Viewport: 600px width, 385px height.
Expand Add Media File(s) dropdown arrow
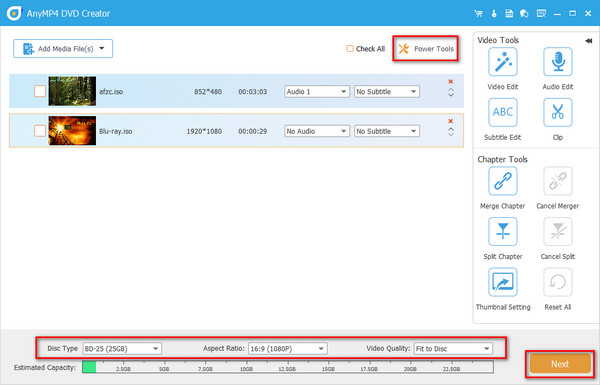point(102,49)
